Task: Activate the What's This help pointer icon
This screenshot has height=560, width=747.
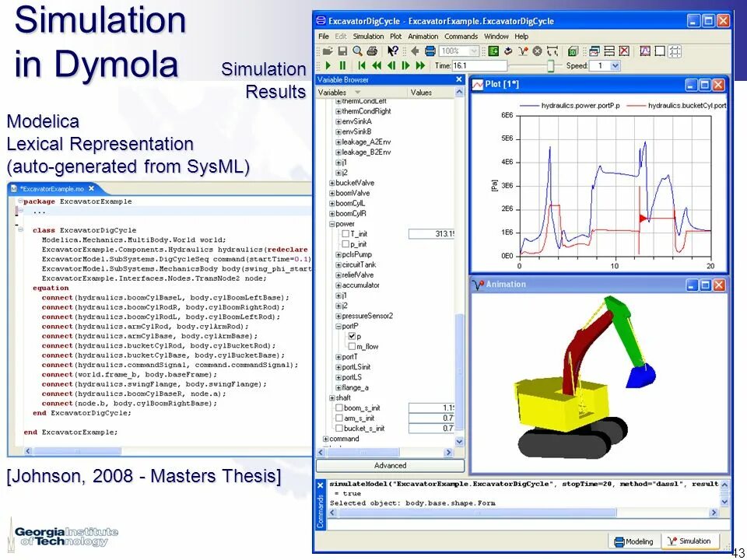Action: tap(392, 51)
